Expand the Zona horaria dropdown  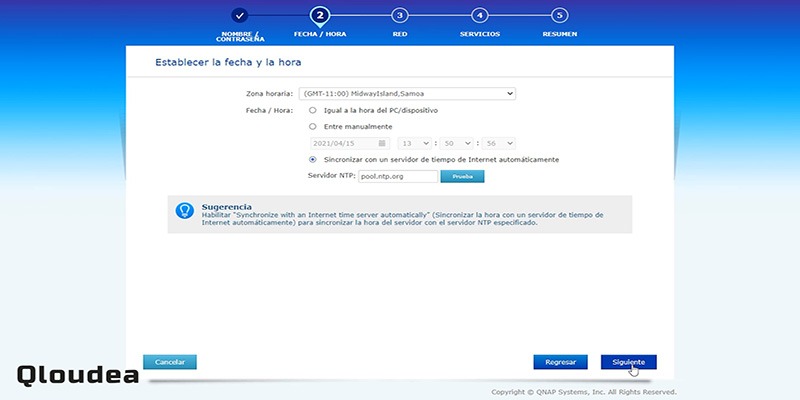click(x=407, y=94)
